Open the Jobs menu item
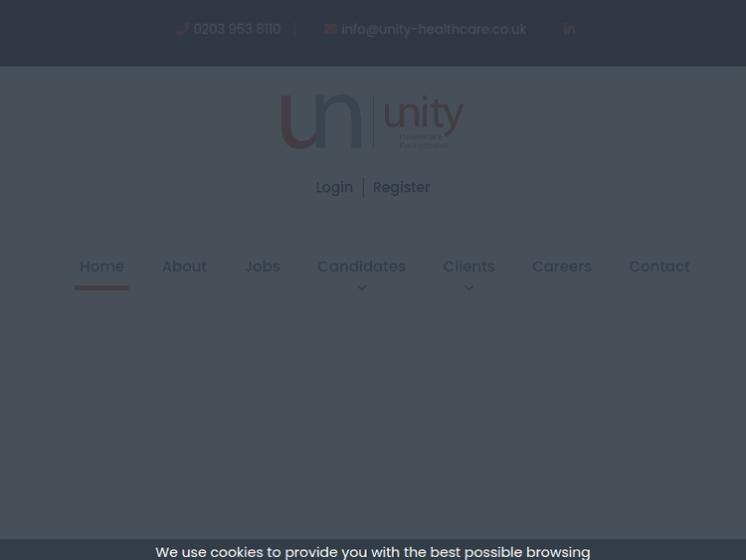This screenshot has width=746, height=560. pos(263,267)
